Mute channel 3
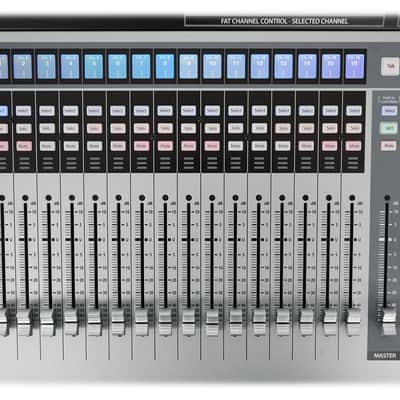Viewport: 400px width, 400px height. pyautogui.click(x=47, y=146)
